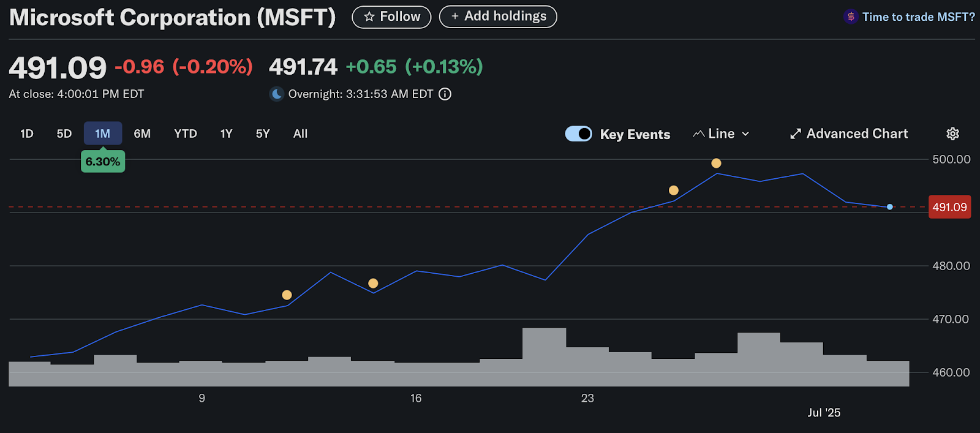Click the star Follow button
Screen dimensions: 980x433
391,17
